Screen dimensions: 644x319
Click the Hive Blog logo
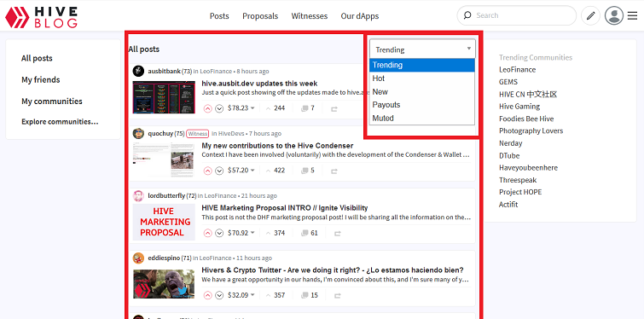tap(41, 17)
